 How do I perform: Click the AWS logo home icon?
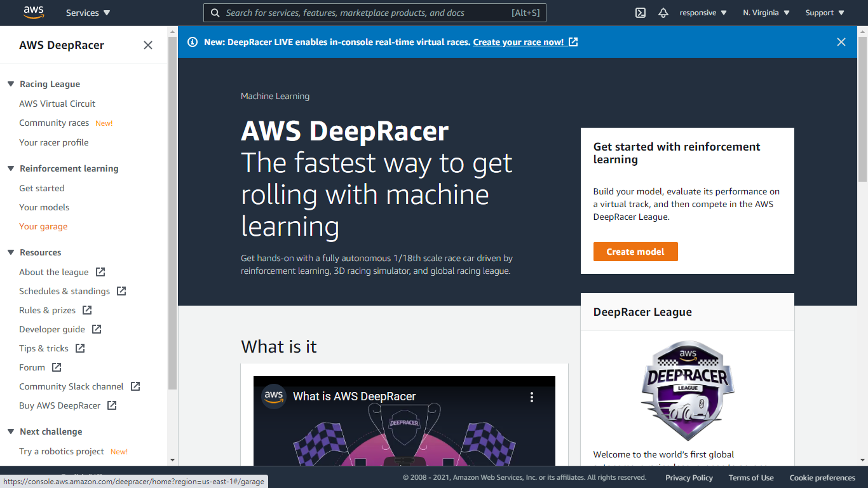(x=34, y=13)
